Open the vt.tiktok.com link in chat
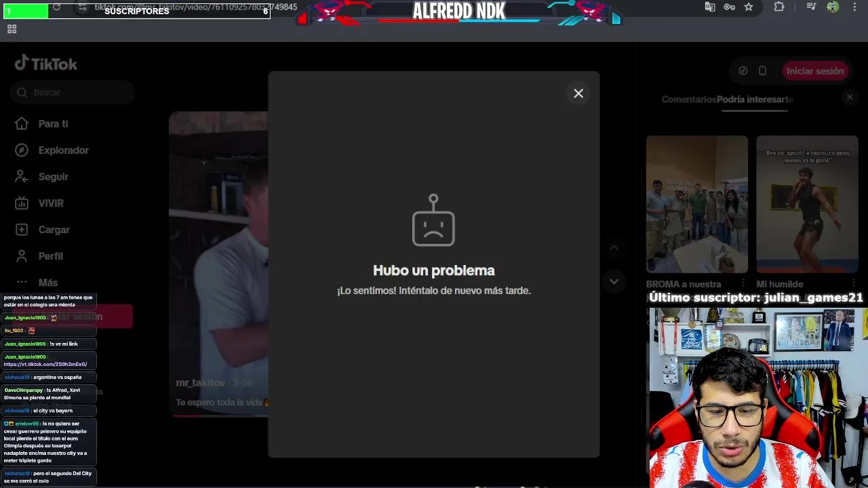The width and height of the screenshot is (868, 488). point(45,365)
